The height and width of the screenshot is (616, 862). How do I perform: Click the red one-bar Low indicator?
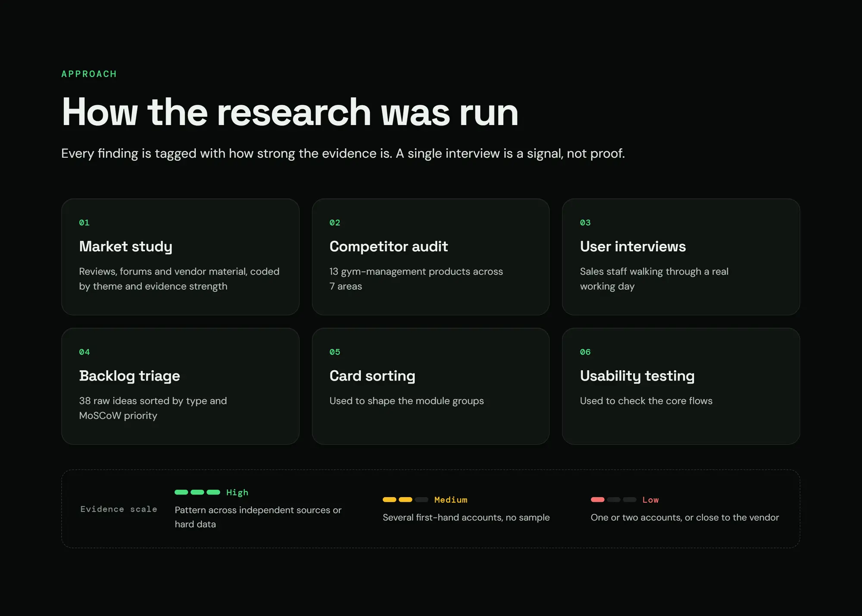(613, 500)
